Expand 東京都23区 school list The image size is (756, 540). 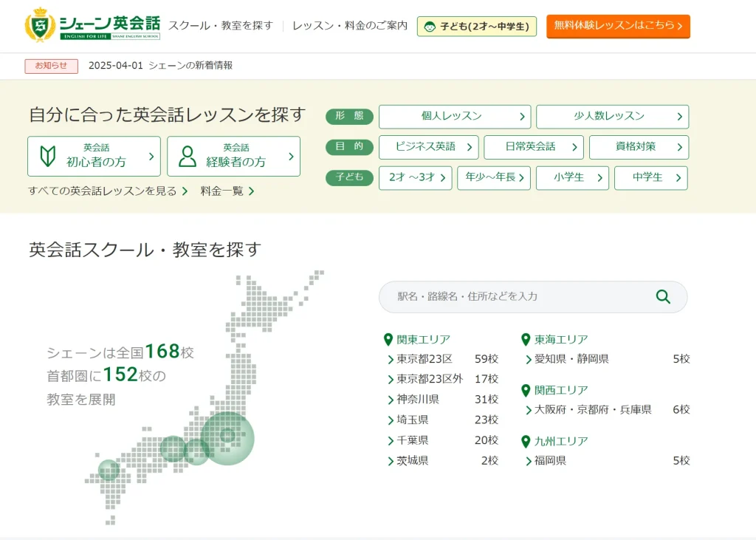pyautogui.click(x=424, y=359)
